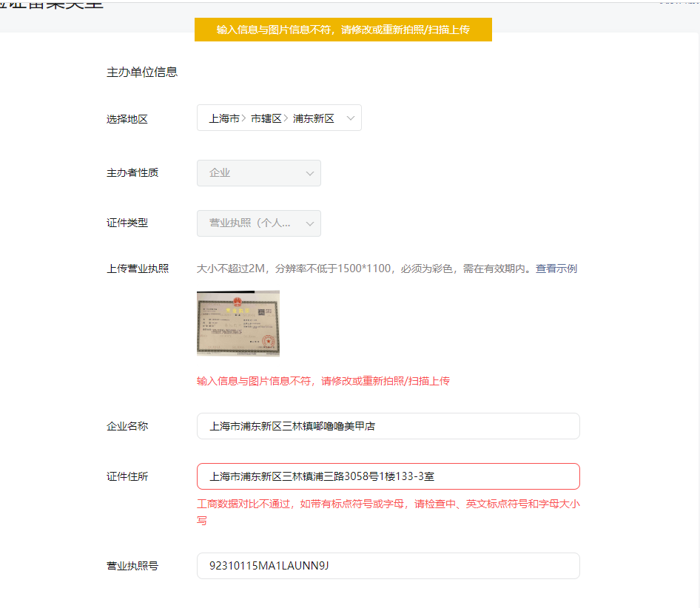Click the 证件住所 label
700x608 pixels.
click(127, 477)
